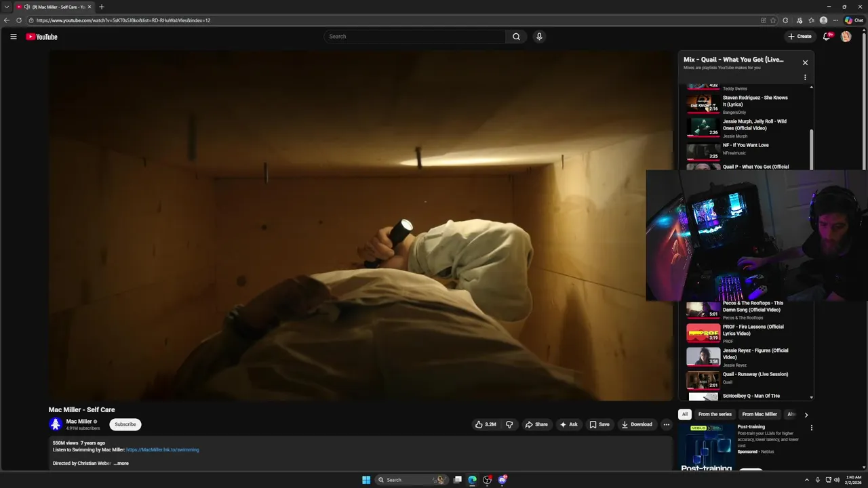Play Jessie Murph, Jelly Roll - Wild Ones
Image resolution: width=868 pixels, height=488 pixels.
pyautogui.click(x=738, y=128)
